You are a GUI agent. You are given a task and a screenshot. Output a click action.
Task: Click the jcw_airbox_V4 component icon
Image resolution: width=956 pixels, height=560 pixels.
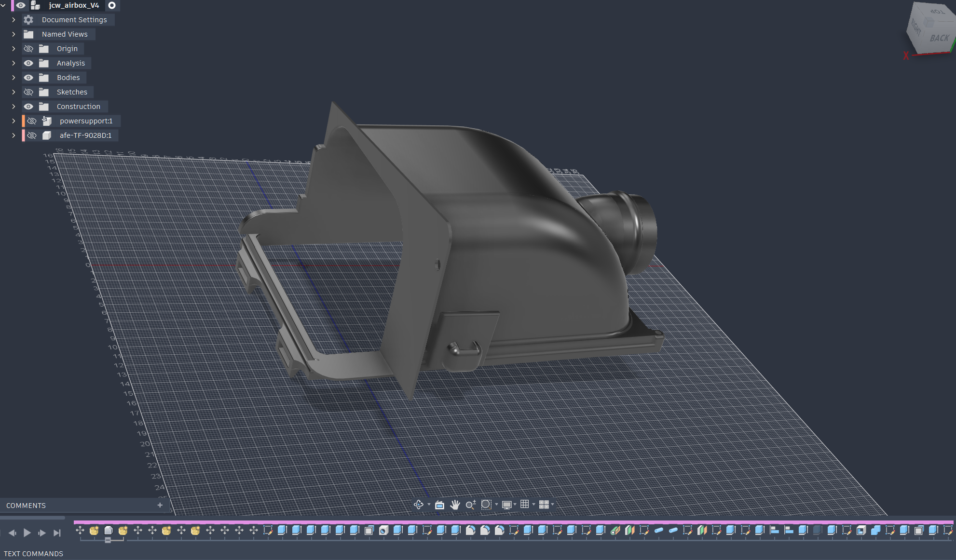(35, 5)
